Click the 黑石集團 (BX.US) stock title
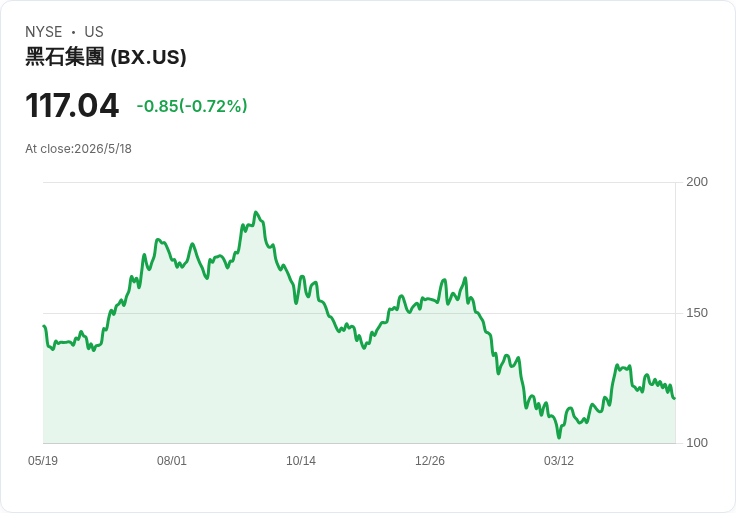Image resolution: width=736 pixels, height=513 pixels. [x=106, y=57]
